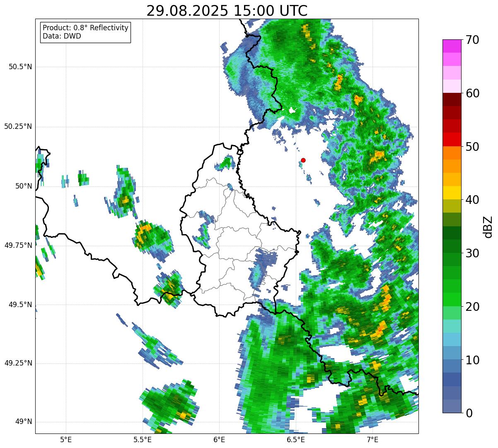498x448 pixels.
Task: Click the colorbar tick label 30
Action: [472, 253]
